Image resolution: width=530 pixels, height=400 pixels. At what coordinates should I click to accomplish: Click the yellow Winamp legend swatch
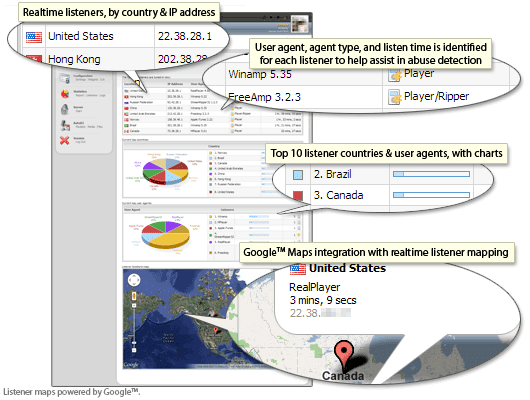click(x=211, y=216)
